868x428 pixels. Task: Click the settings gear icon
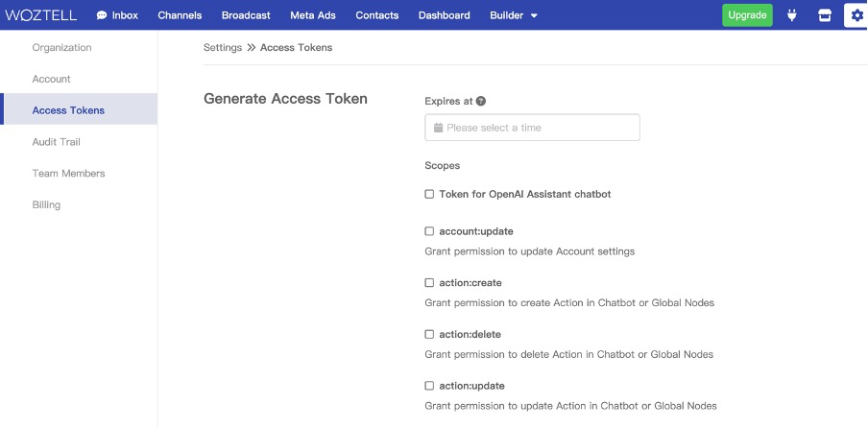point(856,15)
